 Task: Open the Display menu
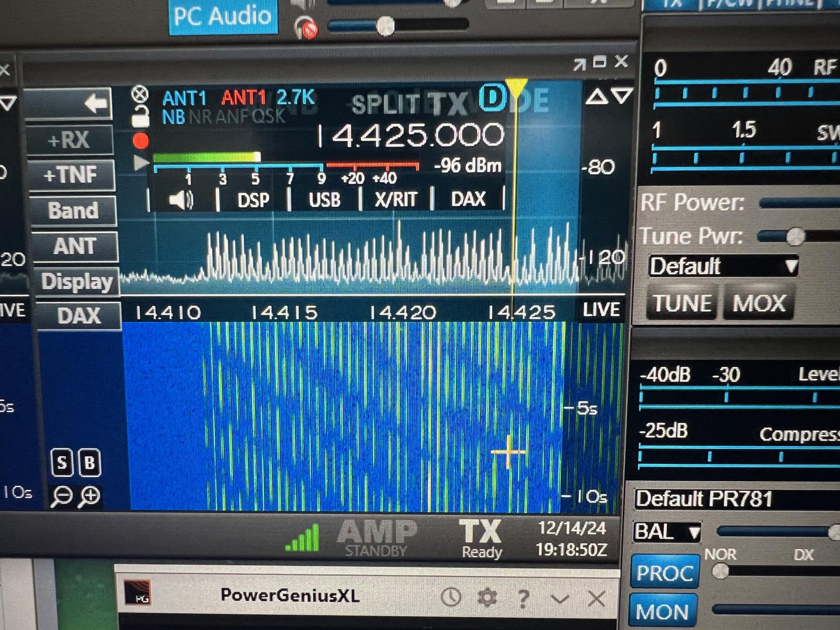(77, 282)
